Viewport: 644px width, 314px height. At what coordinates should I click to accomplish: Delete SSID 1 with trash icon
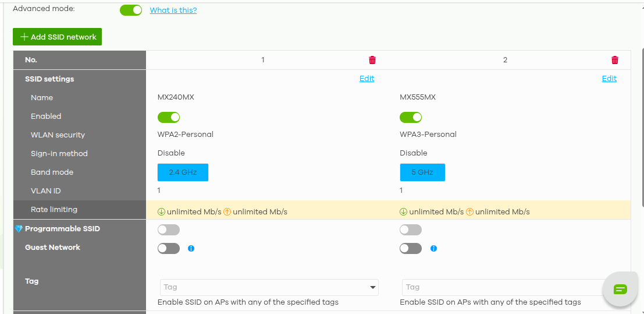coord(372,60)
